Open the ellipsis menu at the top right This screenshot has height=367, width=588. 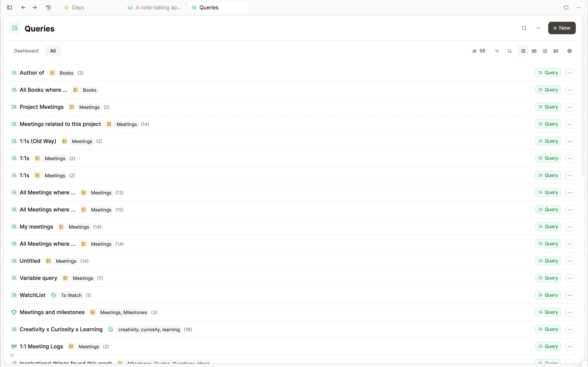tap(579, 7)
